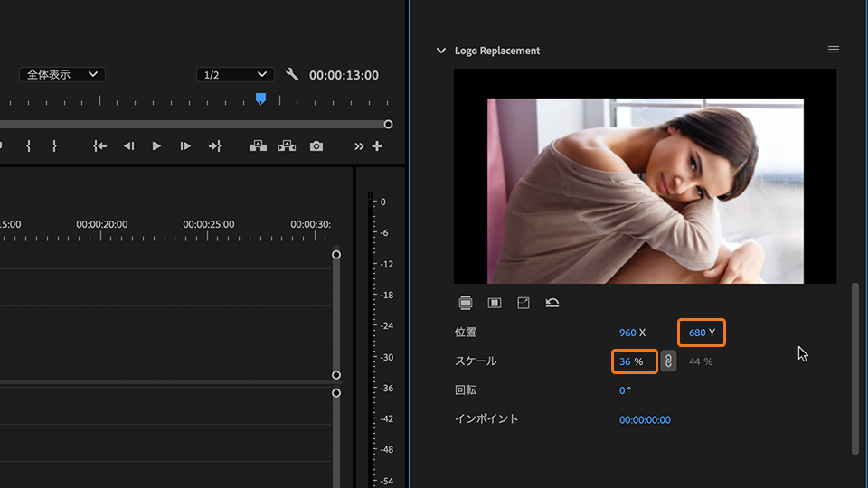Collapse the Logo Replacement section
Image resolution: width=868 pixels, height=488 pixels.
(x=441, y=51)
